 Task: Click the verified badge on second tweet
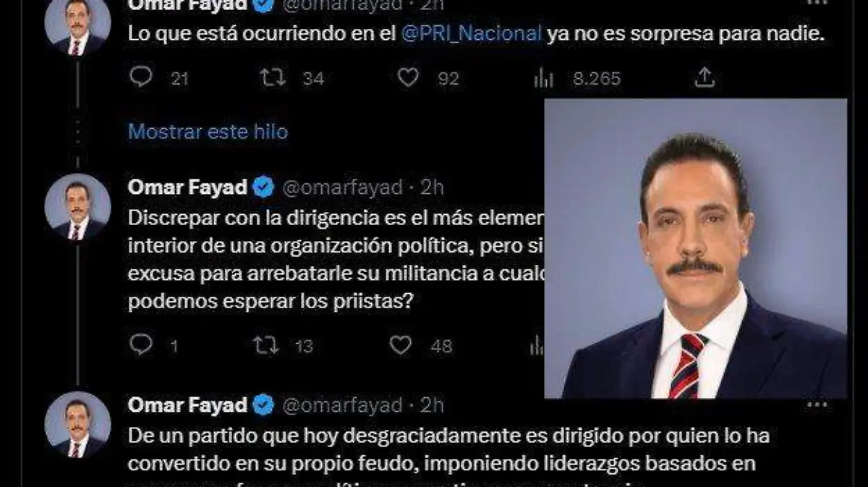263,188
